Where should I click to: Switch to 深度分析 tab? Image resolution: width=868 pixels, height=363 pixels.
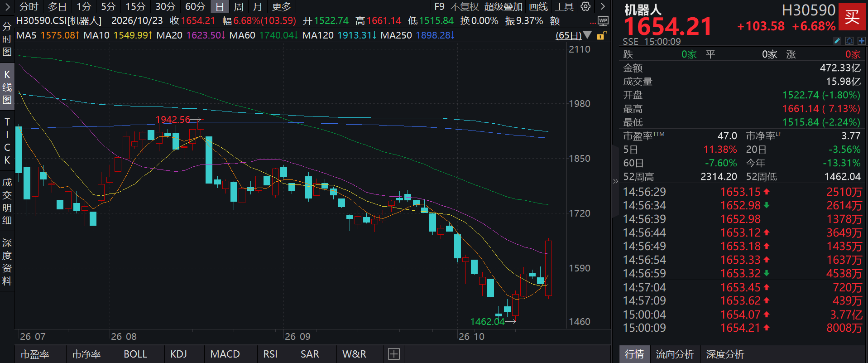[x=725, y=354]
